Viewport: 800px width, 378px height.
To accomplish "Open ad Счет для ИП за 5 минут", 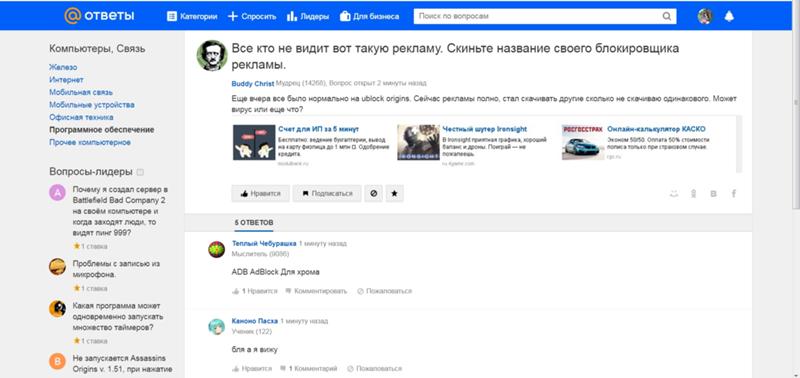I will click(x=318, y=129).
